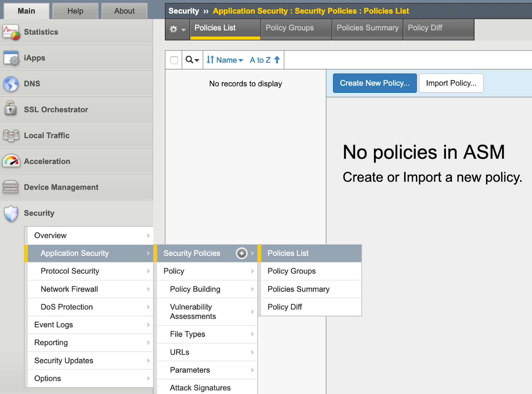Click the plus icon next to Security Policies

coord(242,253)
